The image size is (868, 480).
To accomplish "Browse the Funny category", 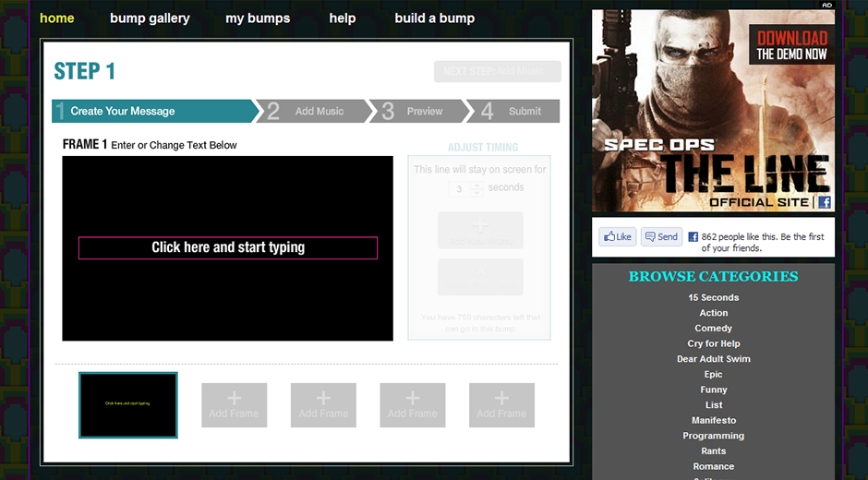I will pyautogui.click(x=714, y=390).
